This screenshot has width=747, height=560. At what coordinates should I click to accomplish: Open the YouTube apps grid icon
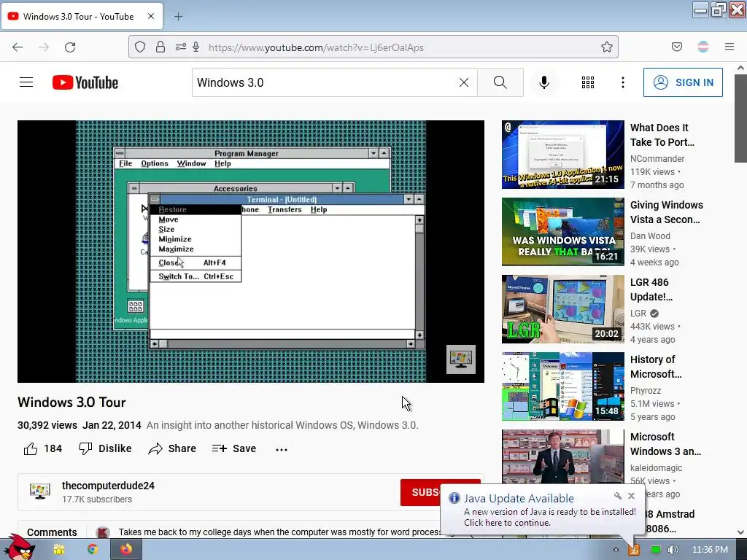(588, 82)
